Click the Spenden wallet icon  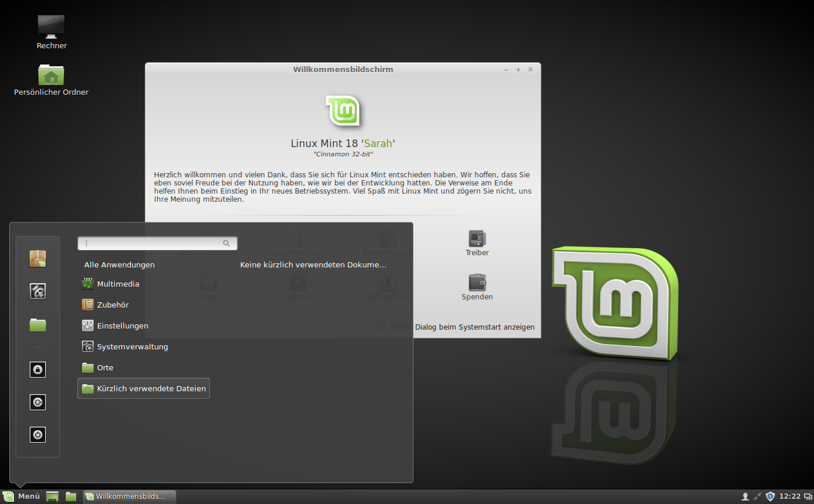coord(477,283)
